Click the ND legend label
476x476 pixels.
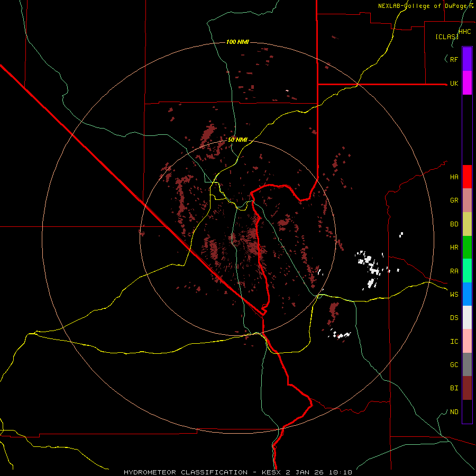[x=454, y=412]
